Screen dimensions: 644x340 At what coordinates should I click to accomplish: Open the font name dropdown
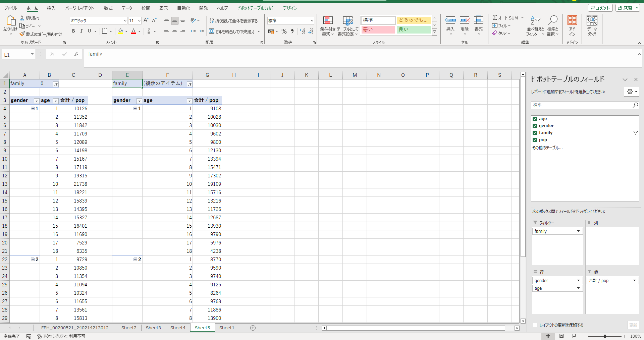tap(125, 21)
